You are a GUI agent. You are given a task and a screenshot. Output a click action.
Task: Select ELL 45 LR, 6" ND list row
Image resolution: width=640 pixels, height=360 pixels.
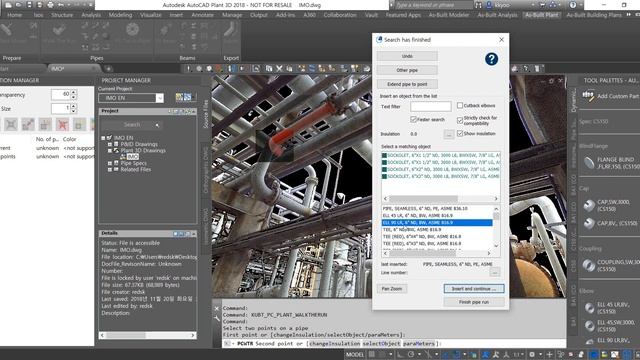(x=437, y=216)
